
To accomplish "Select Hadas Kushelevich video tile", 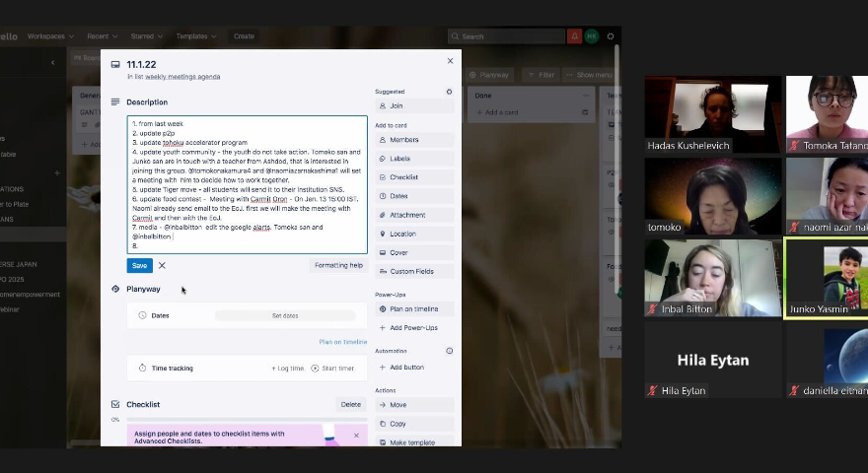I will pyautogui.click(x=713, y=114).
